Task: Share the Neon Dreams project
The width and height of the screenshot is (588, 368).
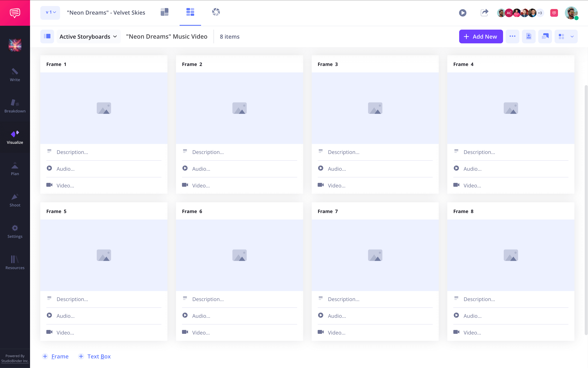Action: point(484,13)
